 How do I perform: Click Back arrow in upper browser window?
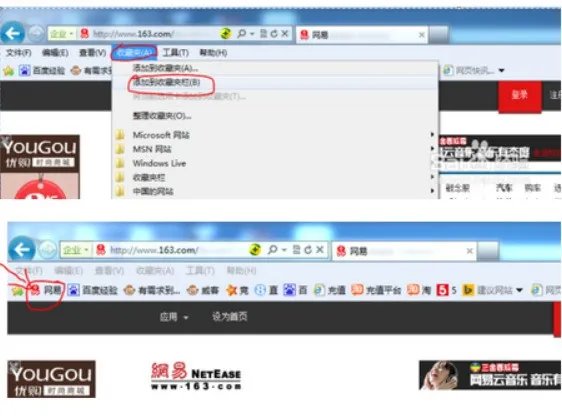(x=13, y=34)
